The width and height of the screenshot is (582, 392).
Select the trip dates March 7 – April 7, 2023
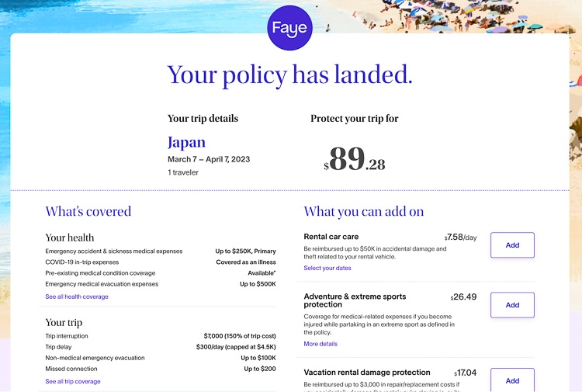[x=209, y=159]
